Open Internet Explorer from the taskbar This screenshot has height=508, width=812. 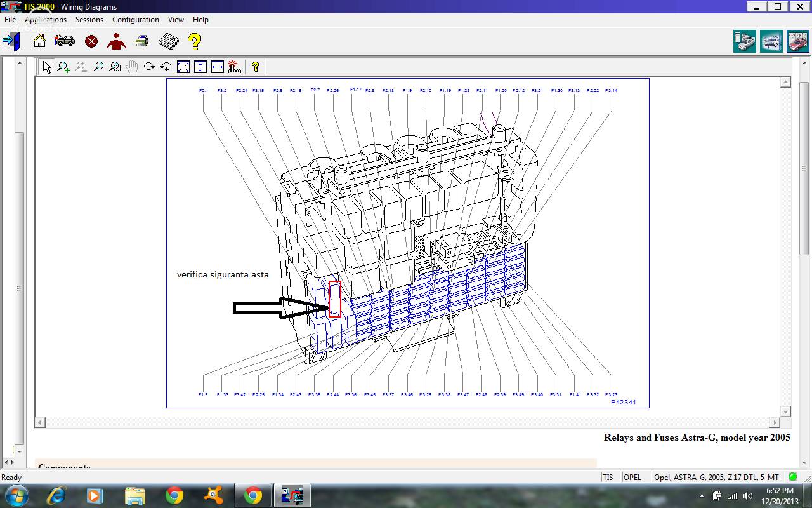click(56, 495)
